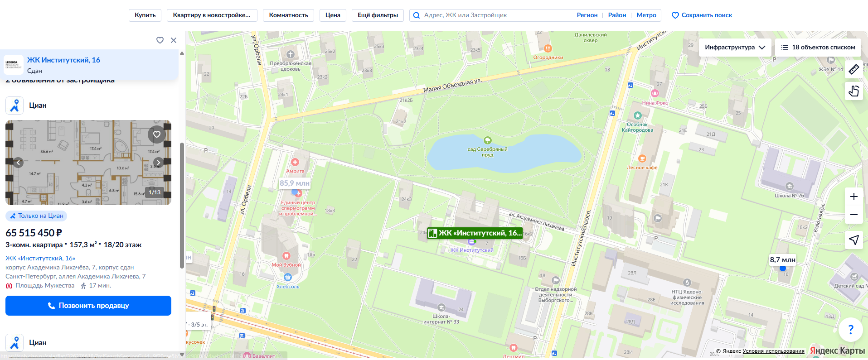Click the 85,9 млн price marker
Viewport: 868px width, 360px height.
coord(295,183)
